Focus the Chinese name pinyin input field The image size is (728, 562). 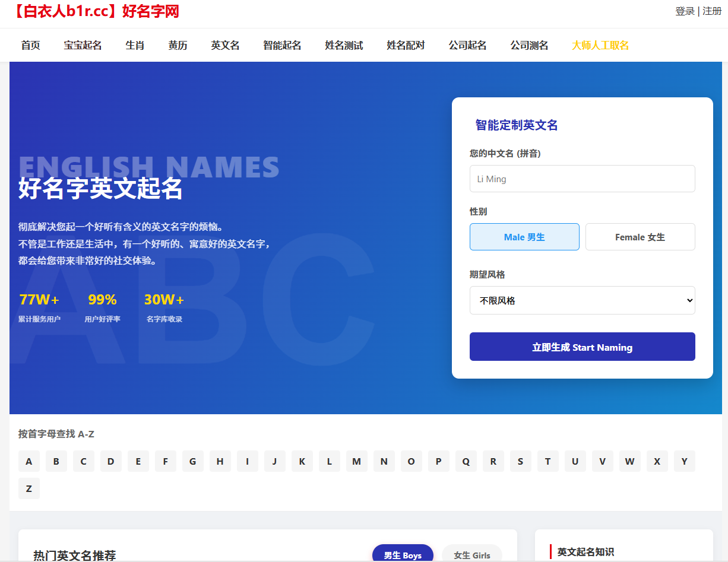pyautogui.click(x=582, y=179)
